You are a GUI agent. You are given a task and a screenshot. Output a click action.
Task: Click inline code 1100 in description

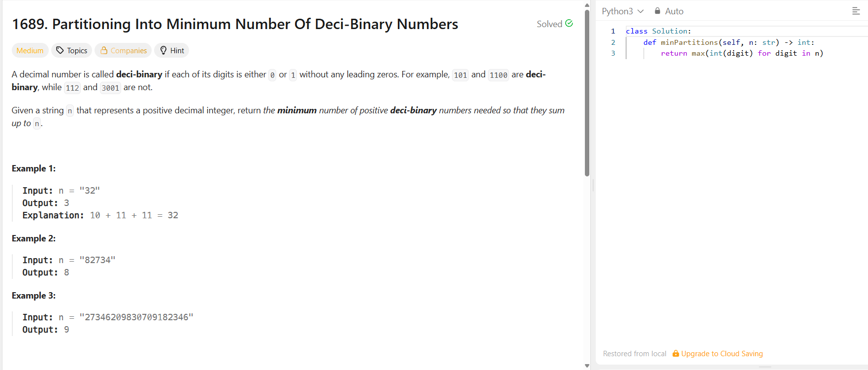coord(498,75)
